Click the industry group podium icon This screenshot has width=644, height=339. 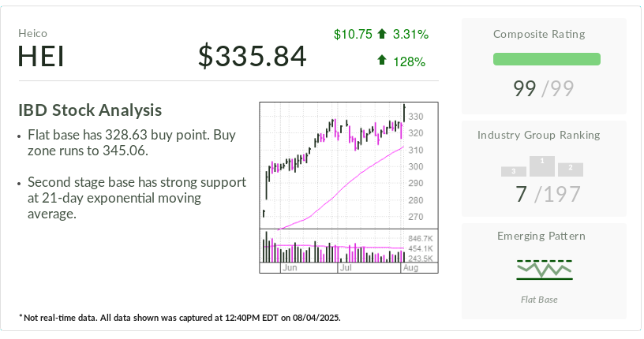tap(541, 166)
